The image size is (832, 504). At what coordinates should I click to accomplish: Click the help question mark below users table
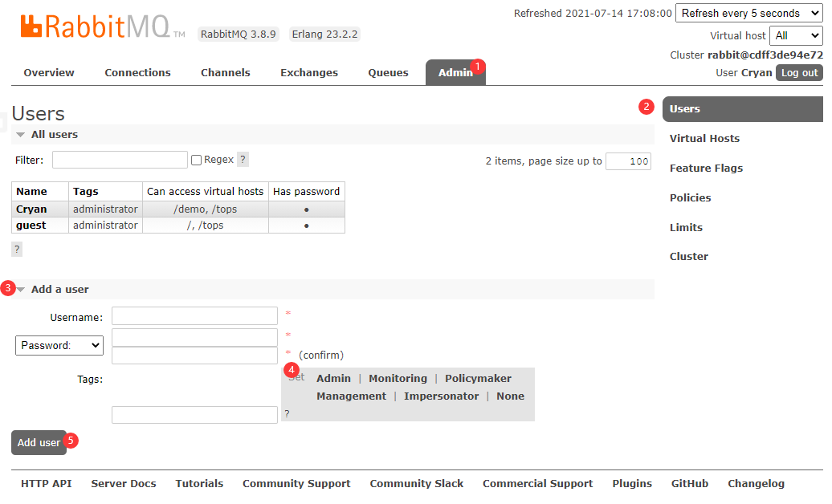point(17,250)
